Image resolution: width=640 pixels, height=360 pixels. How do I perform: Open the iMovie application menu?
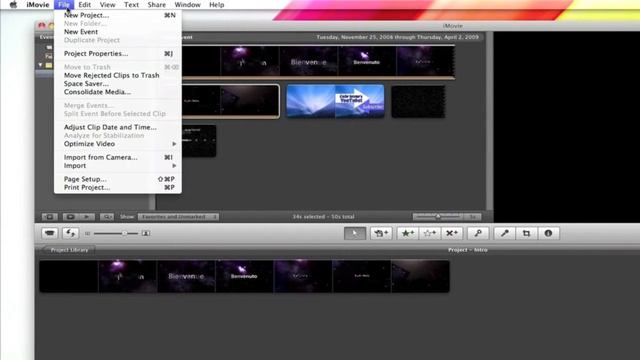click(38, 5)
